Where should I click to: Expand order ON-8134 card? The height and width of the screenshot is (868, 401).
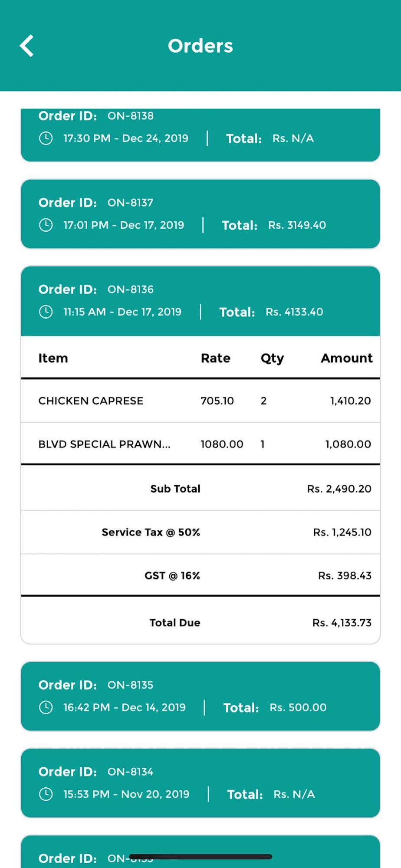pyautogui.click(x=200, y=783)
